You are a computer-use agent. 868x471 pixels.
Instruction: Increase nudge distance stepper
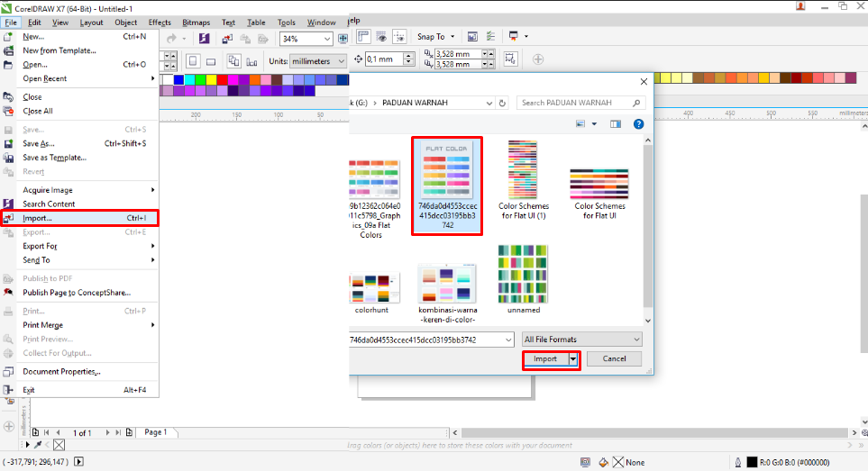coord(408,56)
